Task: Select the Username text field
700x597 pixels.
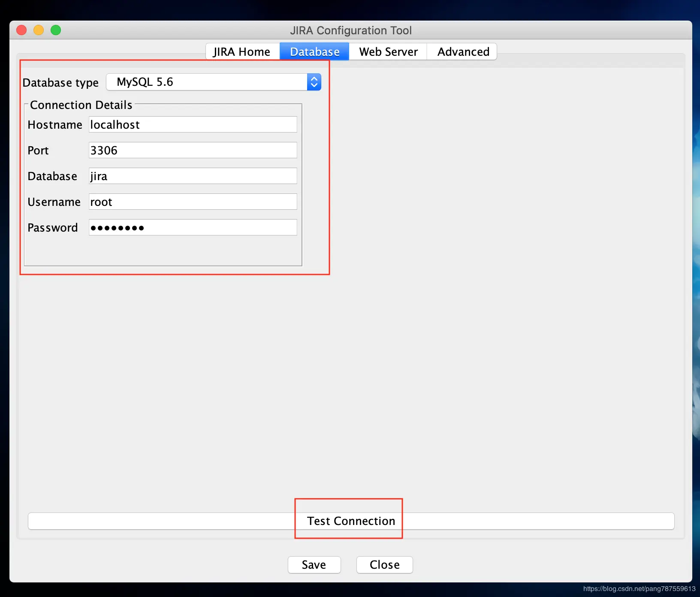Action: [193, 202]
